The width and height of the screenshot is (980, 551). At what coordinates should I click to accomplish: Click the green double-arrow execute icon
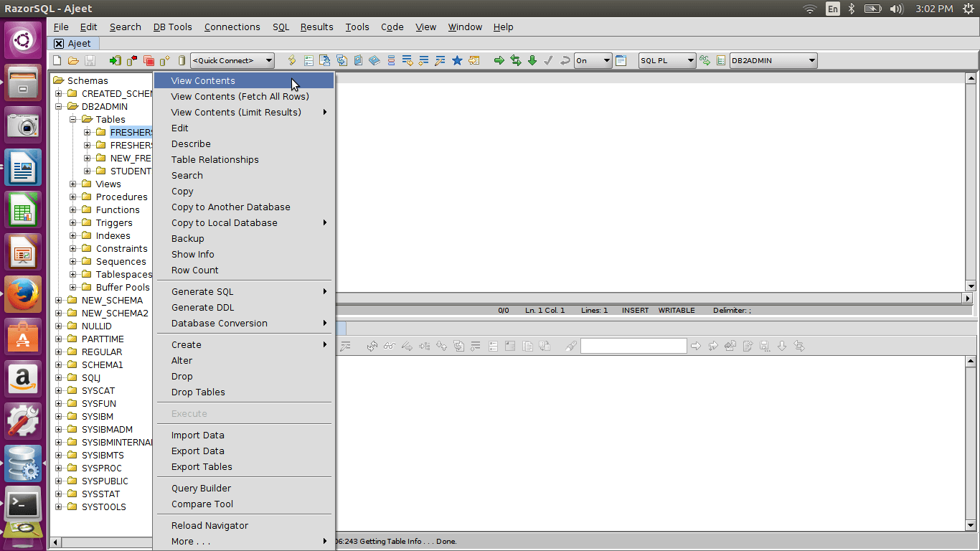coord(516,61)
